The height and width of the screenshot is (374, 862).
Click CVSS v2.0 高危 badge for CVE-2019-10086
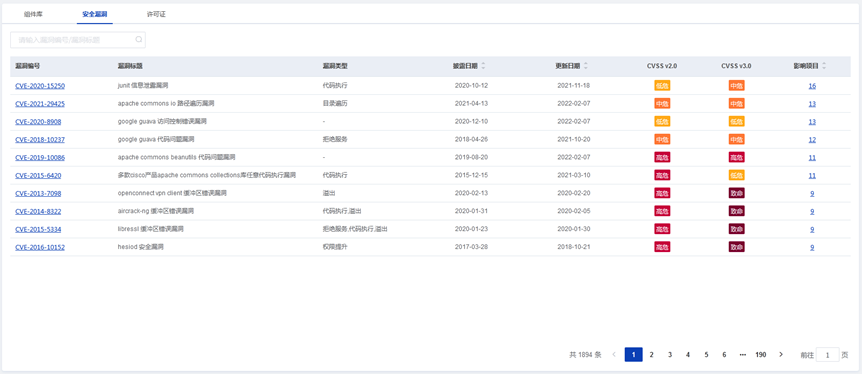click(x=662, y=158)
